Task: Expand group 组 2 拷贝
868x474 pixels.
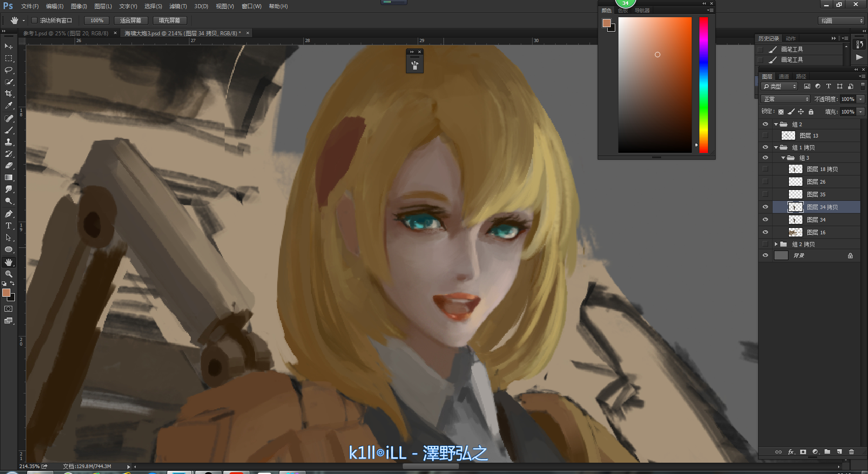Action: (776, 244)
